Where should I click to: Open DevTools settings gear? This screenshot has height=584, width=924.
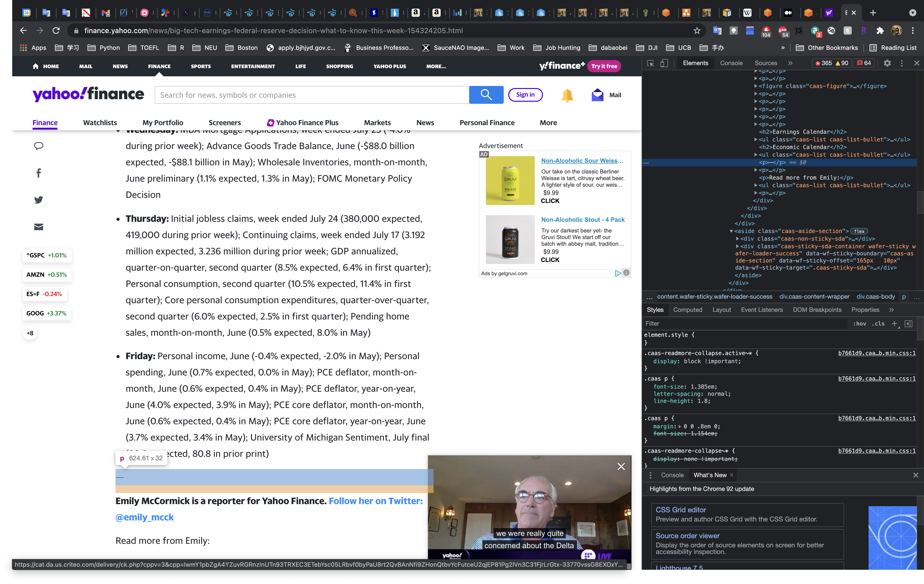(887, 63)
